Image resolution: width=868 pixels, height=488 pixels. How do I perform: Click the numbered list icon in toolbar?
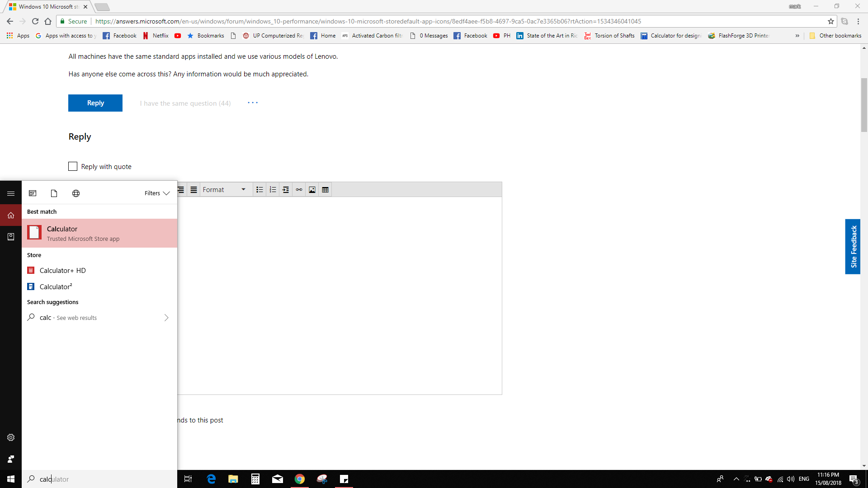click(273, 189)
